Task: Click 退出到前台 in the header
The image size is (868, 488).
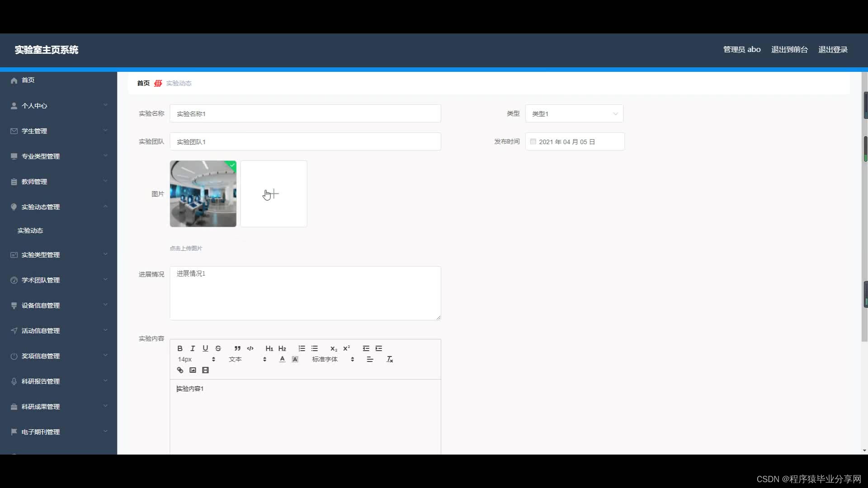Action: tap(789, 50)
